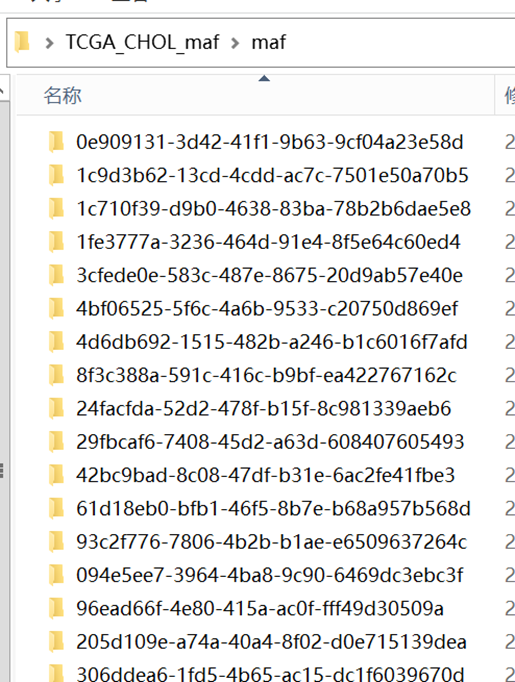This screenshot has height=682, width=515.
Task: Select folder 4d6db692-1515-482b-a246-b1c6016f7afd
Action: 272,342
